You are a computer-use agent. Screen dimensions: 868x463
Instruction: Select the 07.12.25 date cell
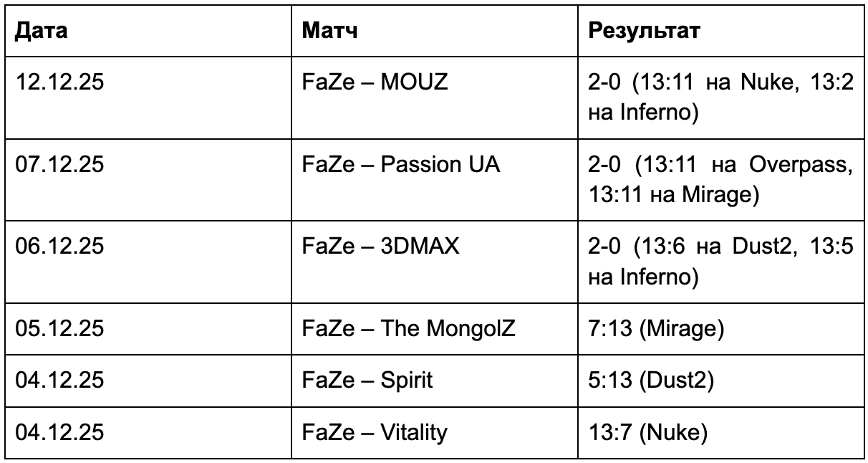pos(60,164)
